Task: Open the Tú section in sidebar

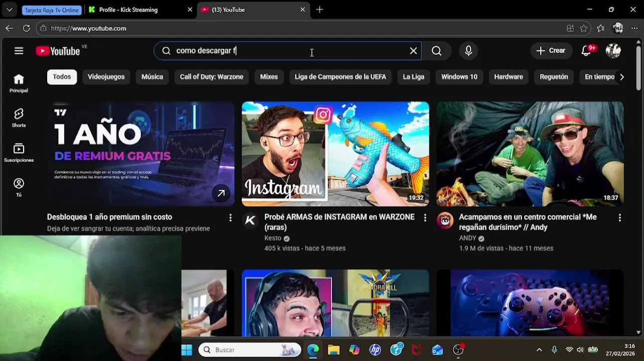Action: click(x=19, y=188)
